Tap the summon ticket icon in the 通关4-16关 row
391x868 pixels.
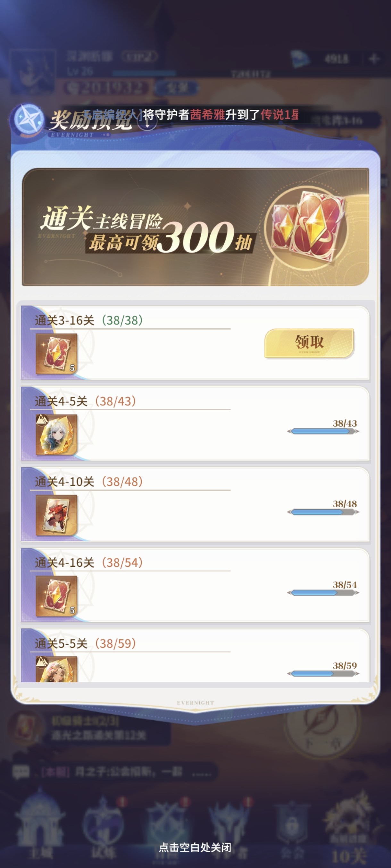57,596
